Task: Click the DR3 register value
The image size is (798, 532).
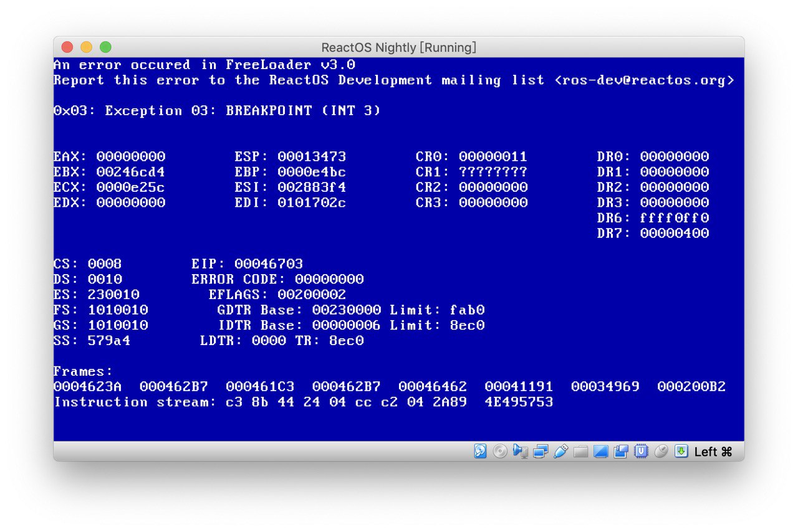Action: click(x=675, y=202)
